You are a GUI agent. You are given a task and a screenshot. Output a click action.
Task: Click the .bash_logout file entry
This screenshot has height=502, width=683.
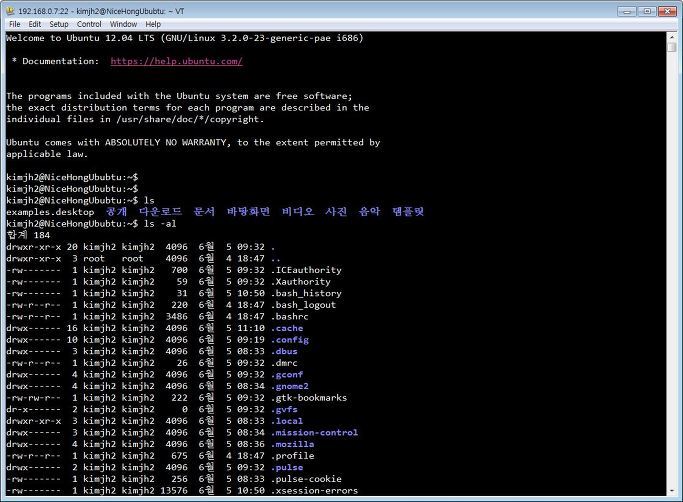point(303,305)
